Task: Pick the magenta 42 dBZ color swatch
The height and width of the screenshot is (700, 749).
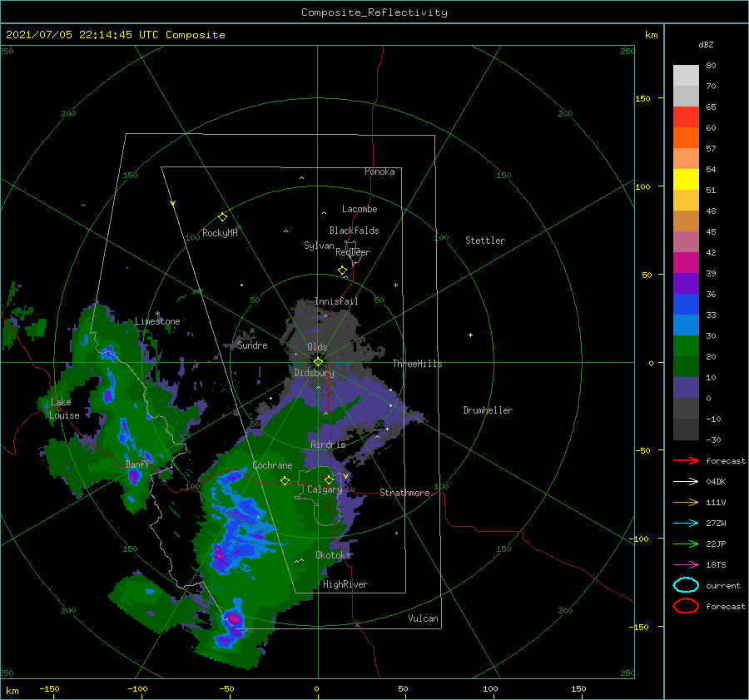Action: (686, 262)
